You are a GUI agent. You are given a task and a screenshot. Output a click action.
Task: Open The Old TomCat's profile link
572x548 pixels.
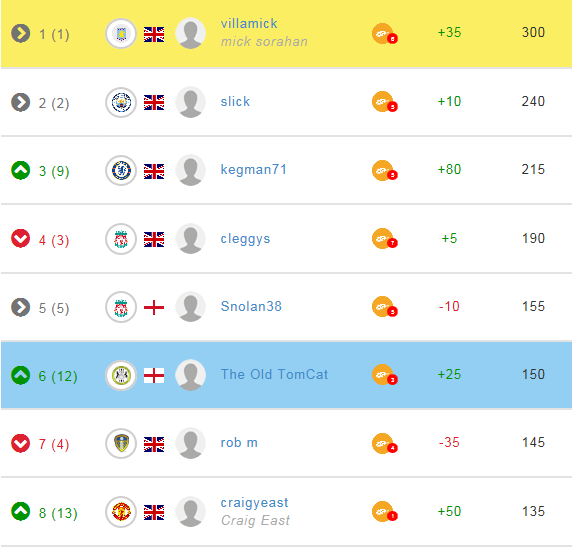pos(274,374)
